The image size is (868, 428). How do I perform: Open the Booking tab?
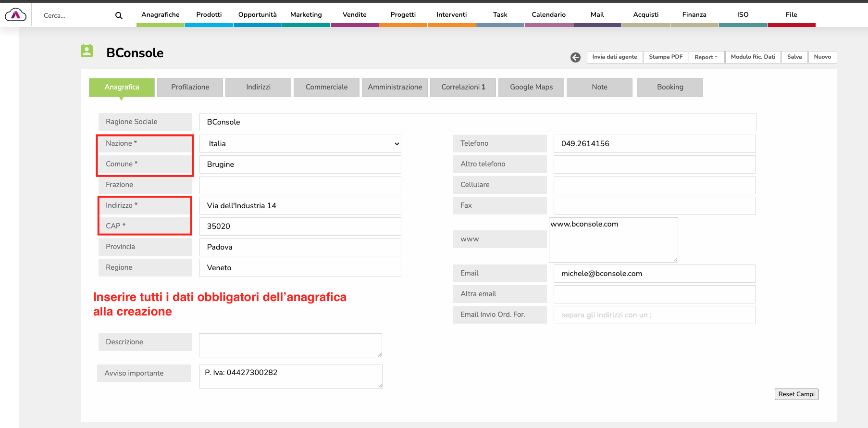pos(670,88)
